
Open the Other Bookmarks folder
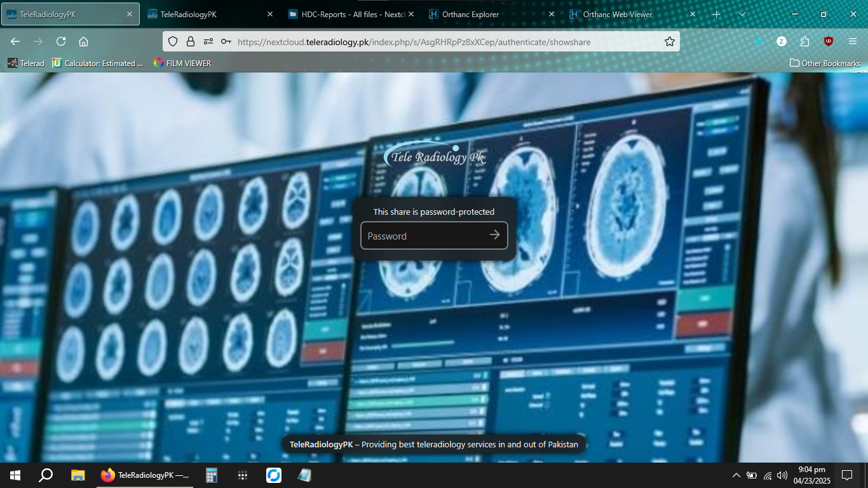825,63
